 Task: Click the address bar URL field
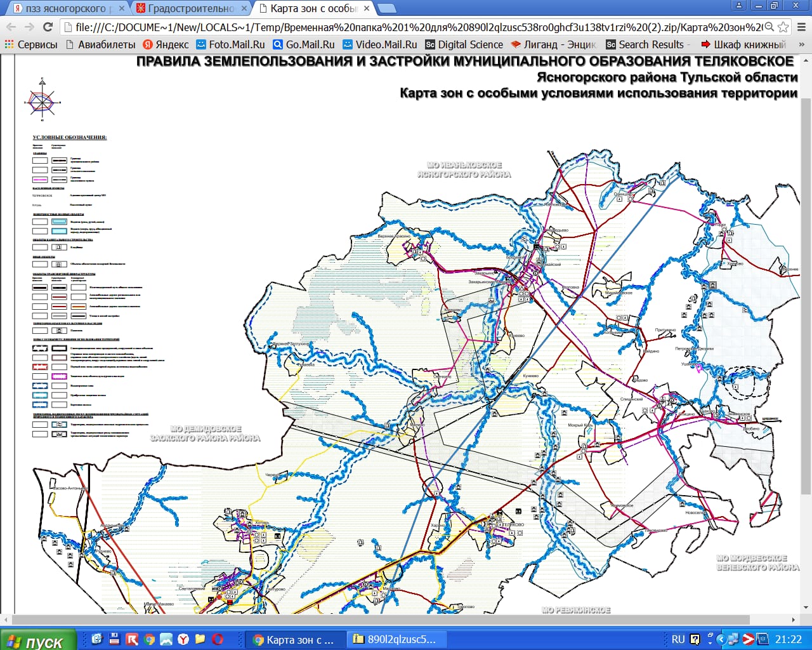(x=412, y=27)
